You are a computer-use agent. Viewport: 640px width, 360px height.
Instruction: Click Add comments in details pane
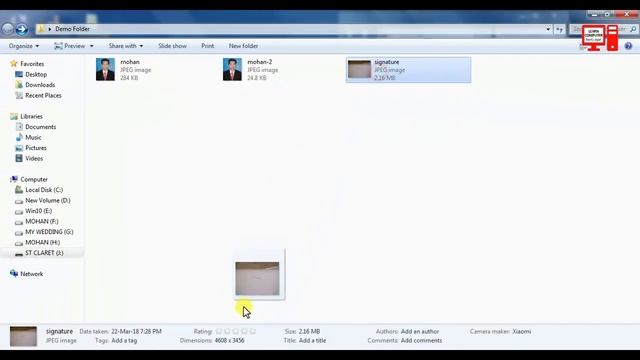point(421,340)
